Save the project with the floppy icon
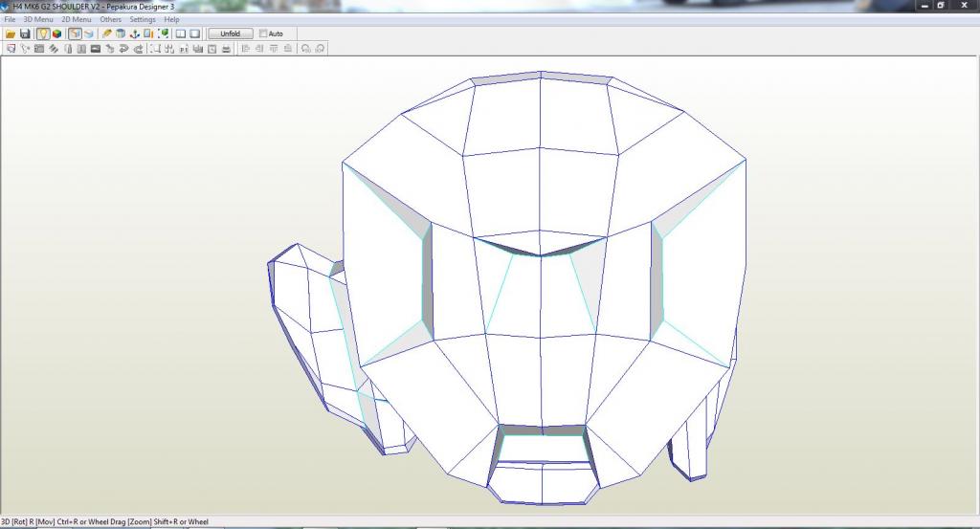The height and width of the screenshot is (529, 980). [x=25, y=33]
